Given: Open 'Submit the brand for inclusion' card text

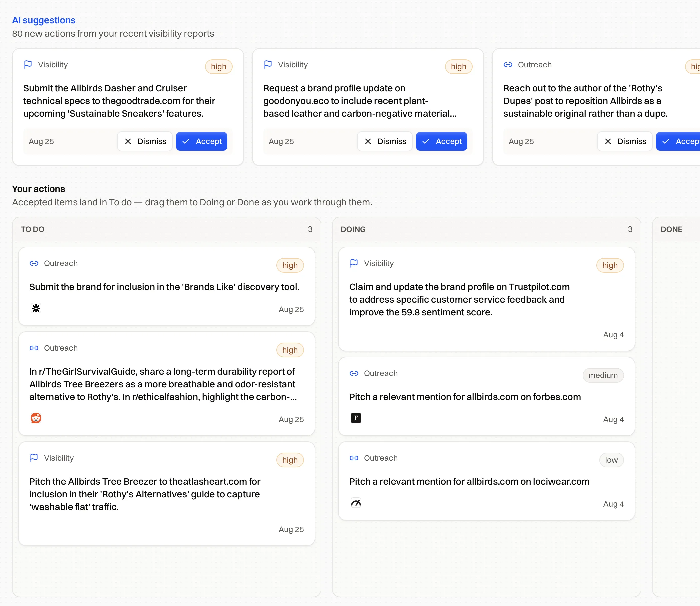Looking at the screenshot, I should pyautogui.click(x=164, y=287).
